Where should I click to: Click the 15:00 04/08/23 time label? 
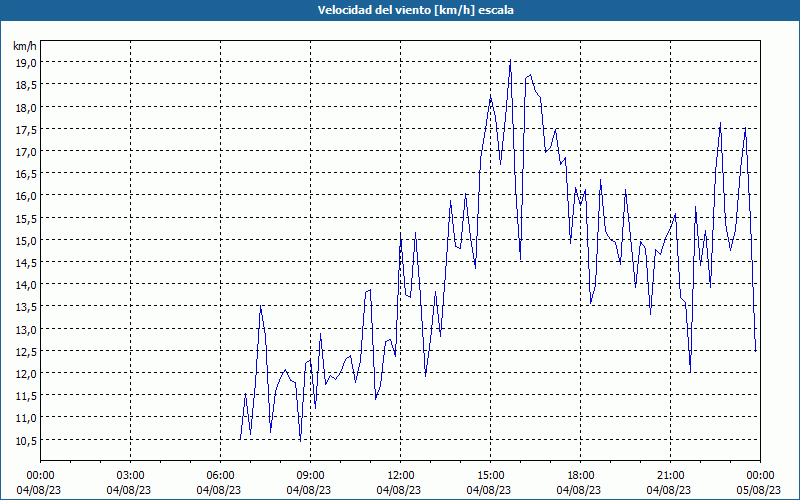coord(489,483)
